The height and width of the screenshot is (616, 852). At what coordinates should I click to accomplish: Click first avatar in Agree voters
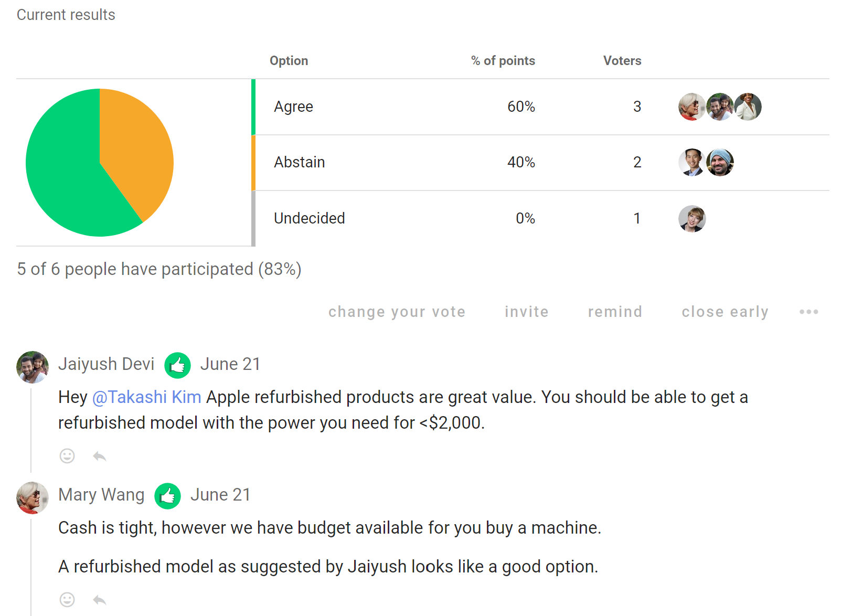(x=692, y=107)
